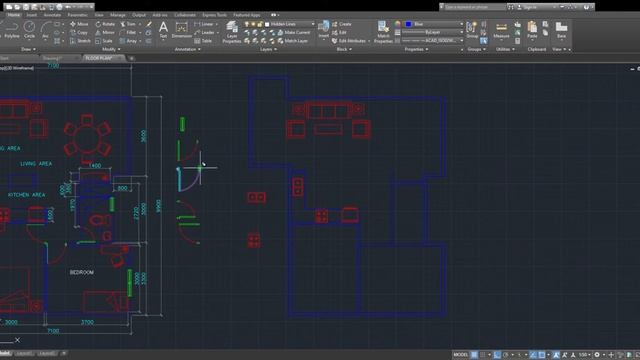Expand the Draw panel
640x360 pixels.
[28, 49]
